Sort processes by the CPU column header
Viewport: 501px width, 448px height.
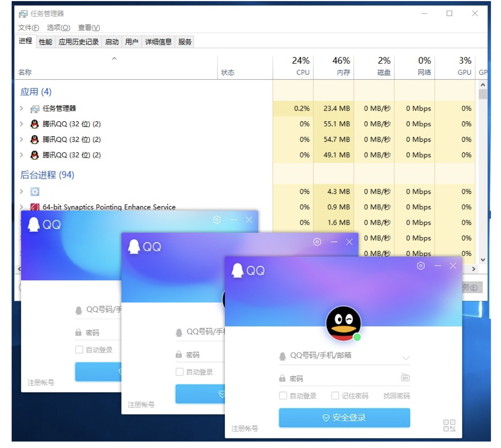(293, 67)
